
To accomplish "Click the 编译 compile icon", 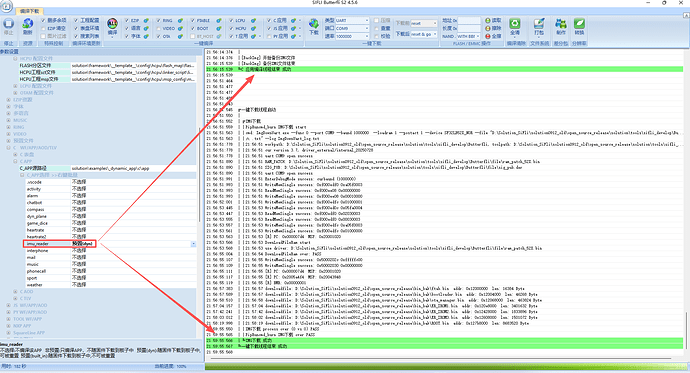I will [112, 23].
